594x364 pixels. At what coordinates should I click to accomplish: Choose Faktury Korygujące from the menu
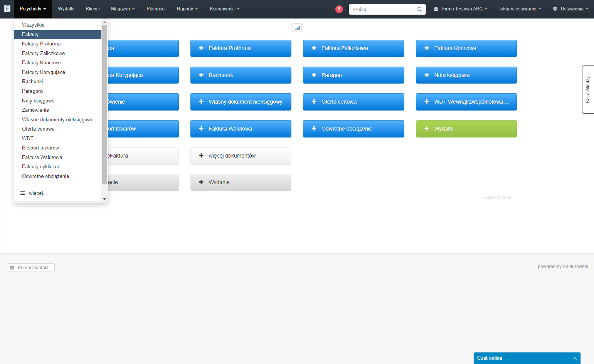coord(58,72)
